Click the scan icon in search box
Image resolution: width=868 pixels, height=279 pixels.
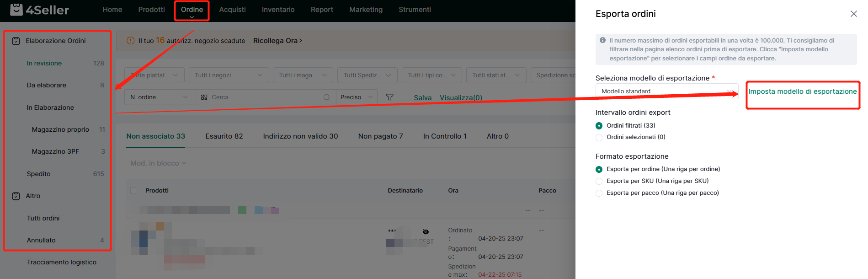[x=204, y=97]
